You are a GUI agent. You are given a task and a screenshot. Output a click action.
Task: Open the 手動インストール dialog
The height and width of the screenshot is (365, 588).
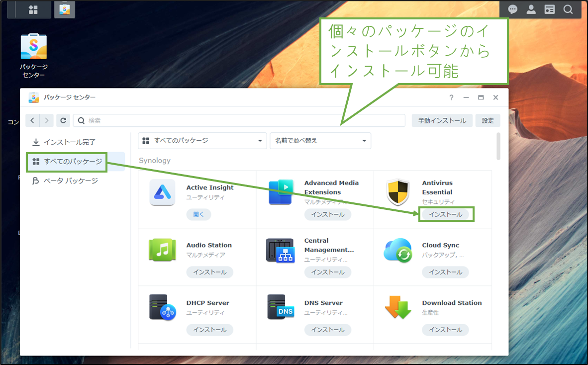coord(442,121)
